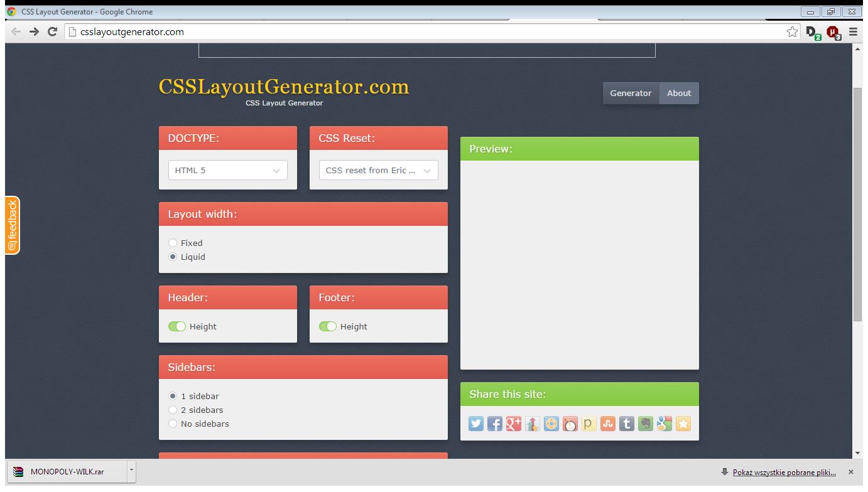This screenshot has height=492, width=868.
Task: Click the yellow star favorites icon
Action: [683, 424]
